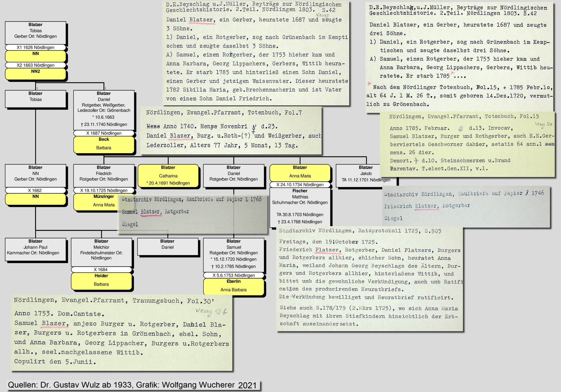Click Johann Paul Blatzer Kammacher box
The width and height of the screenshot is (561, 392).
tap(35, 249)
